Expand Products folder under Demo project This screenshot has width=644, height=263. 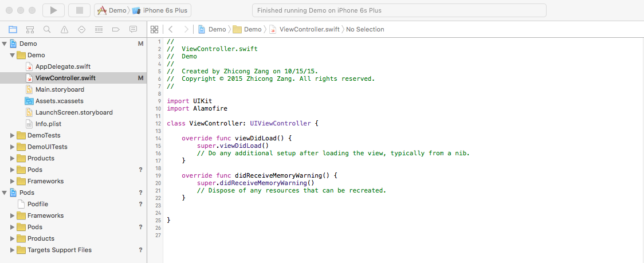[x=13, y=158]
